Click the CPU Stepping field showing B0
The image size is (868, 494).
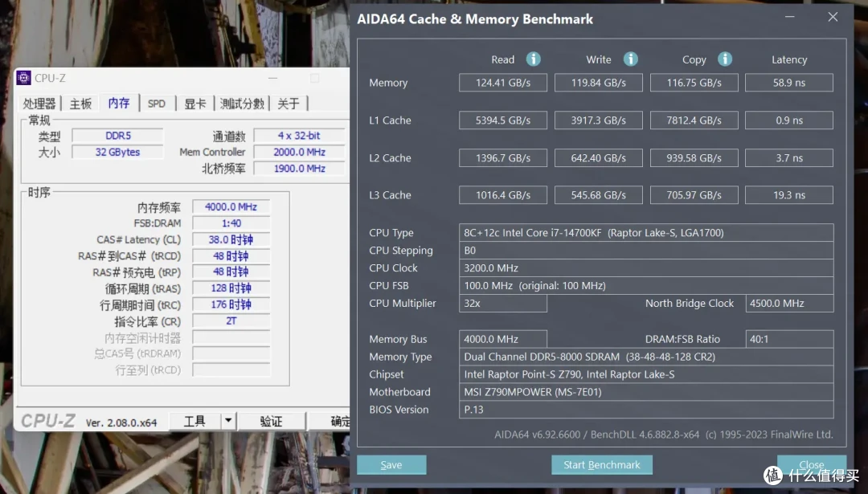[646, 250]
